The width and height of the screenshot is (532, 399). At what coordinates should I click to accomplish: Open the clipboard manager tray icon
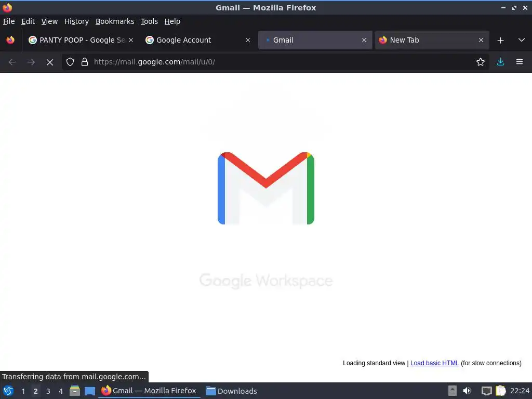[x=501, y=391]
